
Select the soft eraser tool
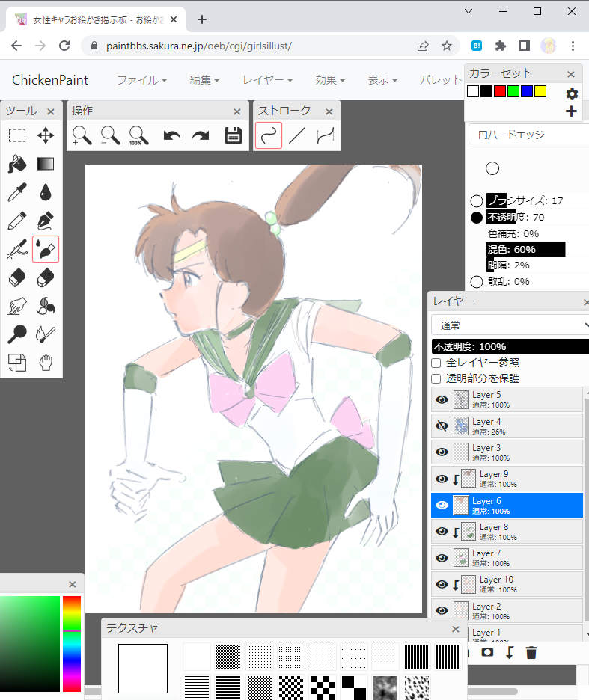tap(46, 277)
